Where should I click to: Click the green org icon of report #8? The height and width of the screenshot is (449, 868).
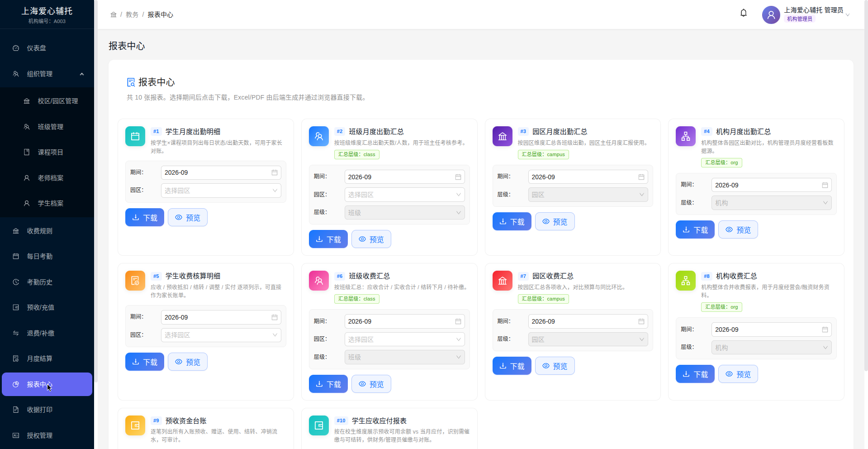(x=686, y=281)
